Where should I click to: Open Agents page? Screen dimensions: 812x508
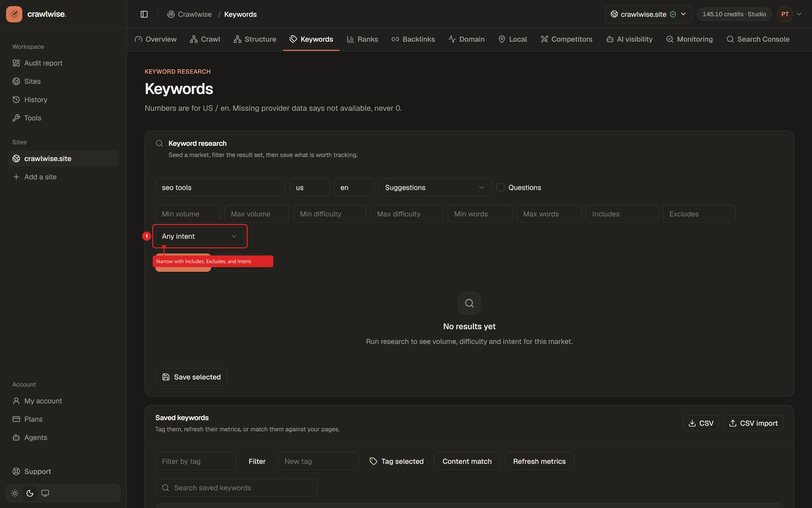click(x=63, y=437)
